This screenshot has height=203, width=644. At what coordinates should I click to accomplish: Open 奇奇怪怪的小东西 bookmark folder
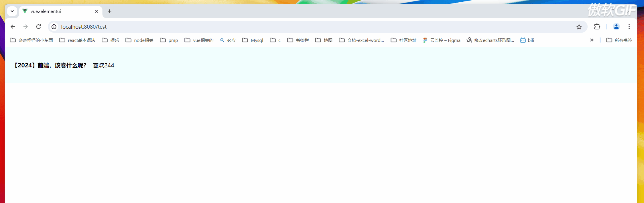click(x=31, y=40)
